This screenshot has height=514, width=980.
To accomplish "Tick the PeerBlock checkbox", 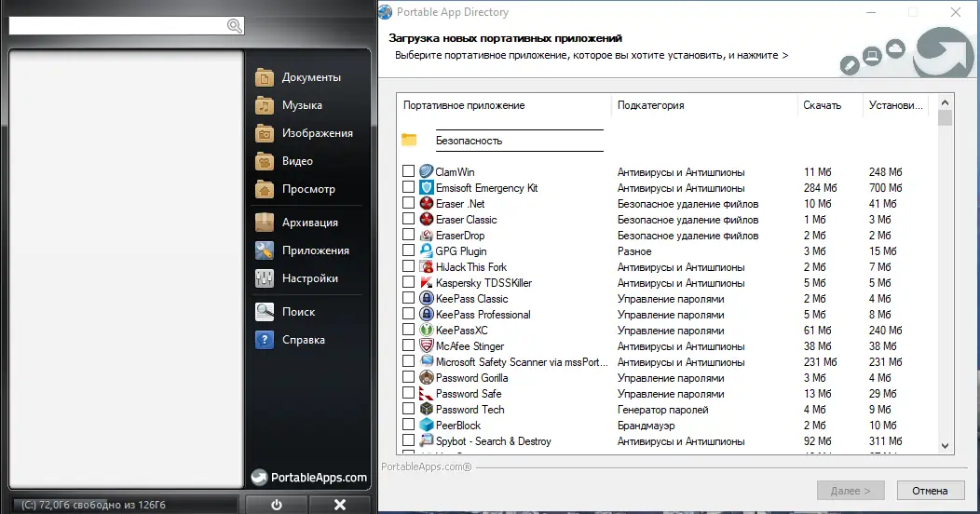I will point(408,425).
